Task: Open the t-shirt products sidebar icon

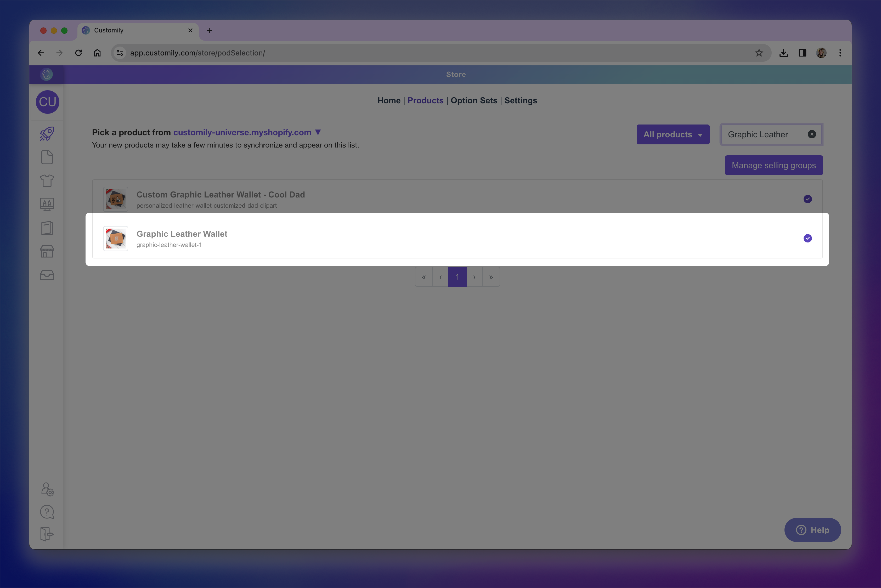Action: pyautogui.click(x=47, y=181)
